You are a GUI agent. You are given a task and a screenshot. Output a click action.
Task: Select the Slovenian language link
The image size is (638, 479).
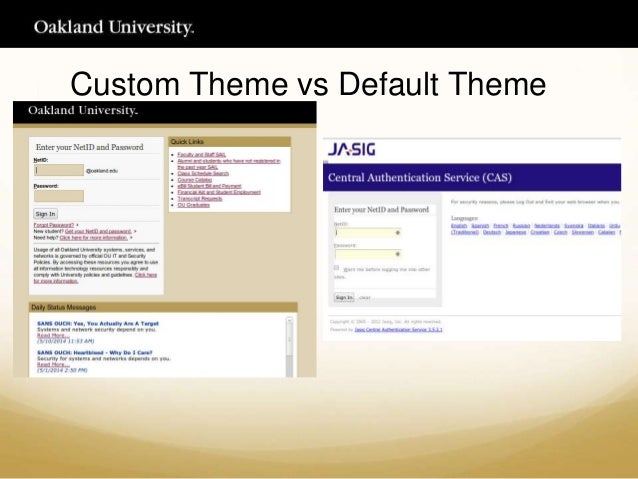point(583,232)
